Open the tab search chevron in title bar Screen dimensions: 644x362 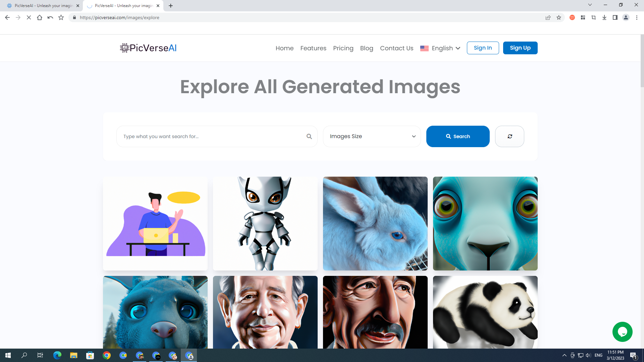(590, 5)
